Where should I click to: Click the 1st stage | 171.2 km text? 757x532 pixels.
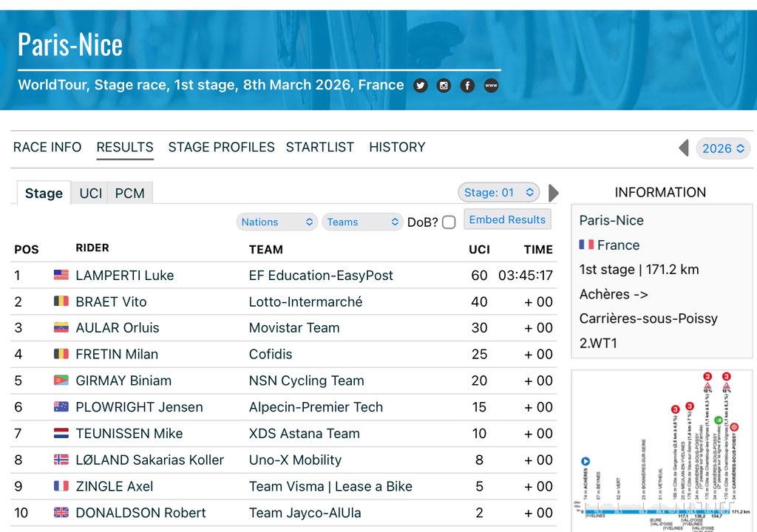639,270
